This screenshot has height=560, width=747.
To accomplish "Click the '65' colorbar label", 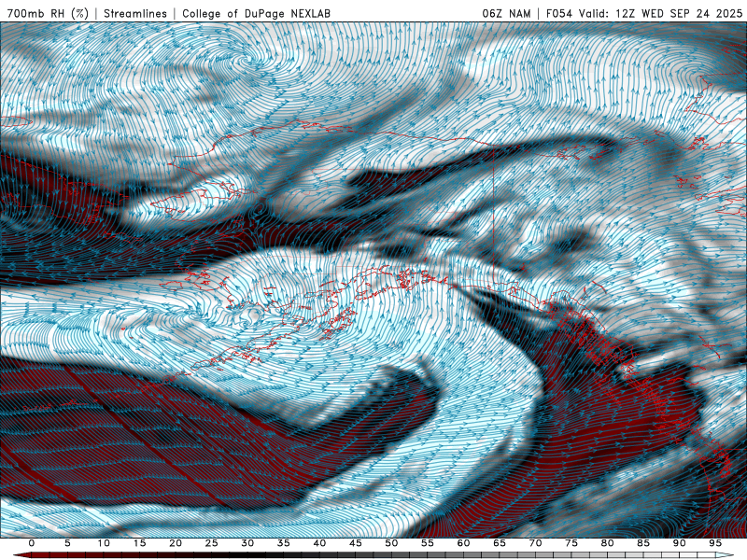I will pyautogui.click(x=500, y=543).
